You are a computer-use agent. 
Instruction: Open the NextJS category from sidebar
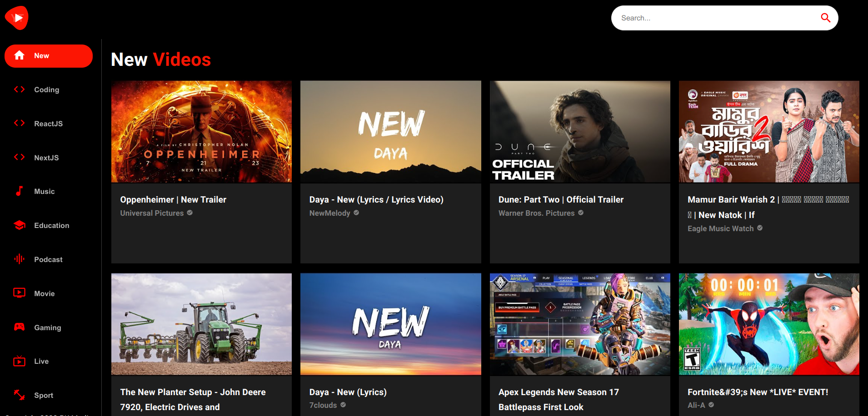coord(20,157)
